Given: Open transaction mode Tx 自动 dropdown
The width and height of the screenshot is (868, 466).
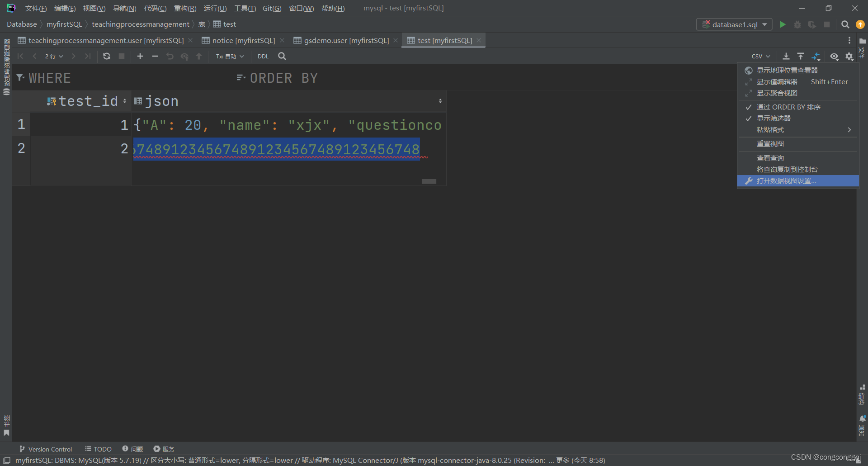Looking at the screenshot, I should 230,56.
